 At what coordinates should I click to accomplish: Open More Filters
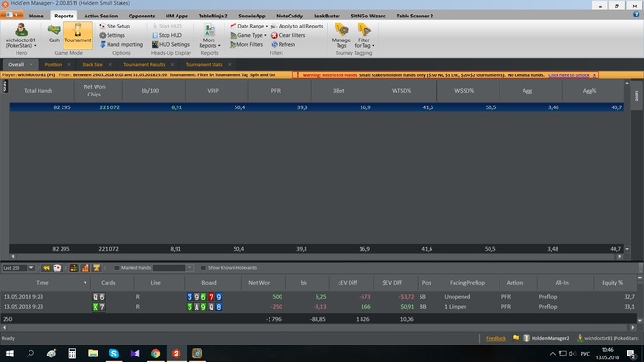247,44
